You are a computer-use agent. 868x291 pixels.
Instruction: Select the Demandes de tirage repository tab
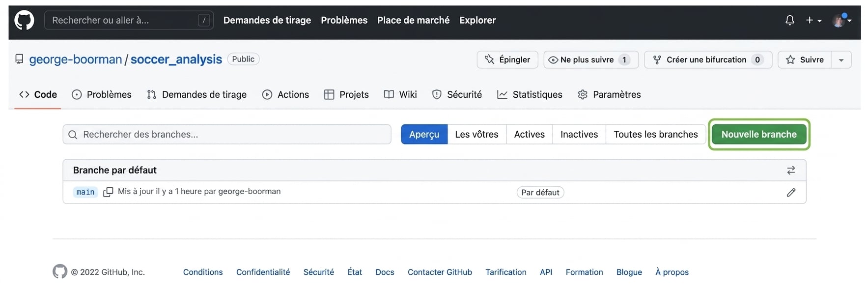(x=196, y=94)
